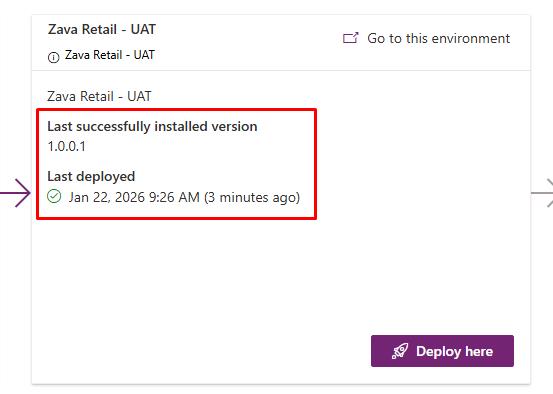Click the Last deployed label
Image resolution: width=553 pixels, height=394 pixels.
(91, 176)
